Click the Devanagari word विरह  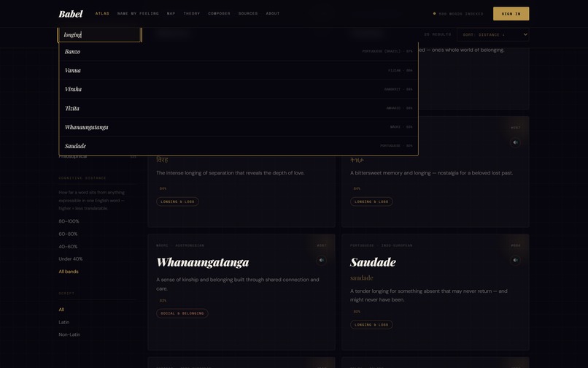[162, 160]
